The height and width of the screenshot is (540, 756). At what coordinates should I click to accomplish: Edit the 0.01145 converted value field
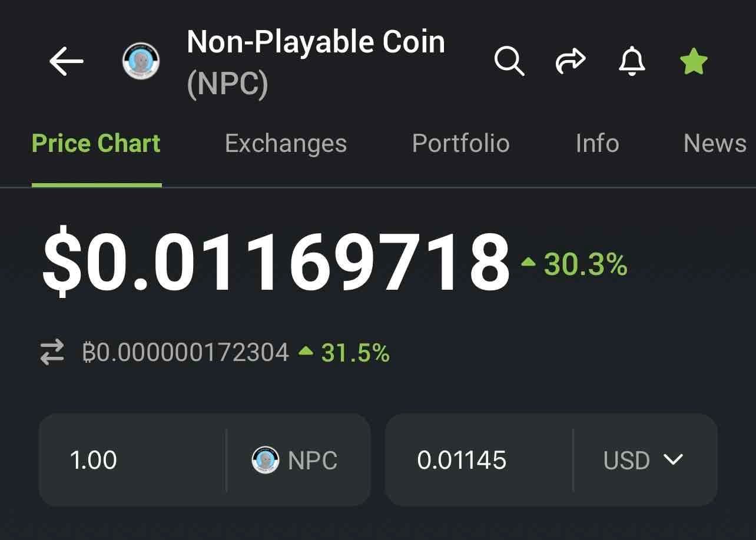(x=477, y=460)
